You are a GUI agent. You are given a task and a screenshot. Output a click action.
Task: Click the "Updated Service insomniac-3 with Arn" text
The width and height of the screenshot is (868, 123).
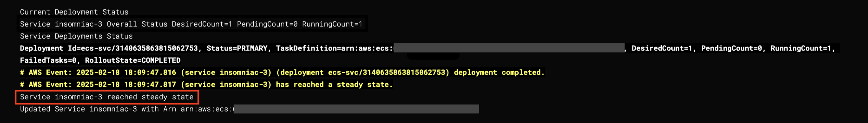coord(98,109)
